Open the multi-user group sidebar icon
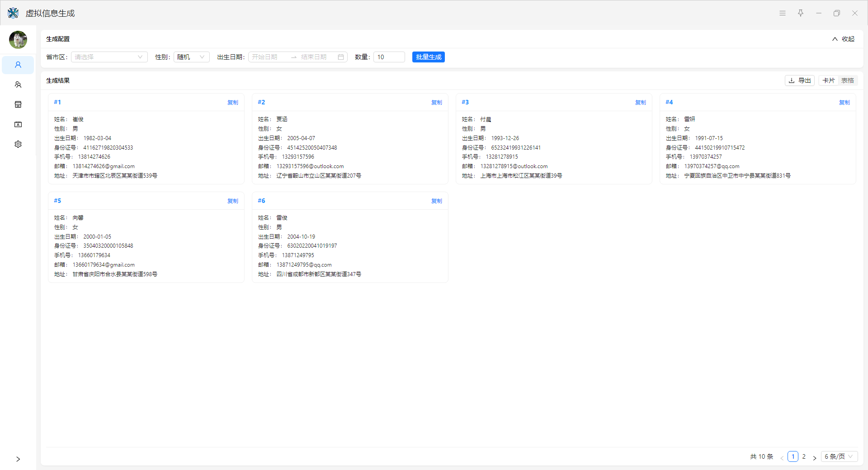Image resolution: width=868 pixels, height=470 pixels. tap(18, 85)
